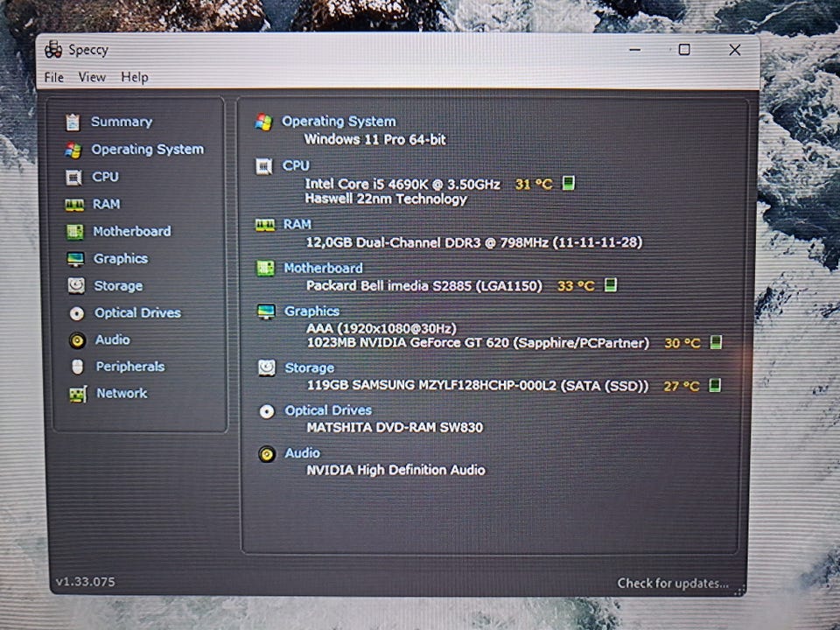The image size is (840, 630).
Task: Click the SSD temperature value 27 °C
Action: point(682,386)
